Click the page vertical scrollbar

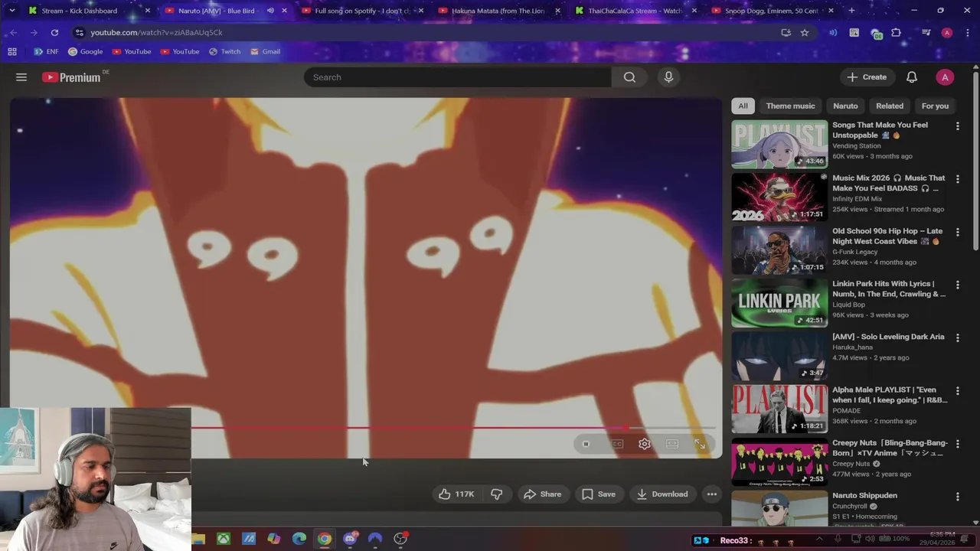click(x=975, y=161)
